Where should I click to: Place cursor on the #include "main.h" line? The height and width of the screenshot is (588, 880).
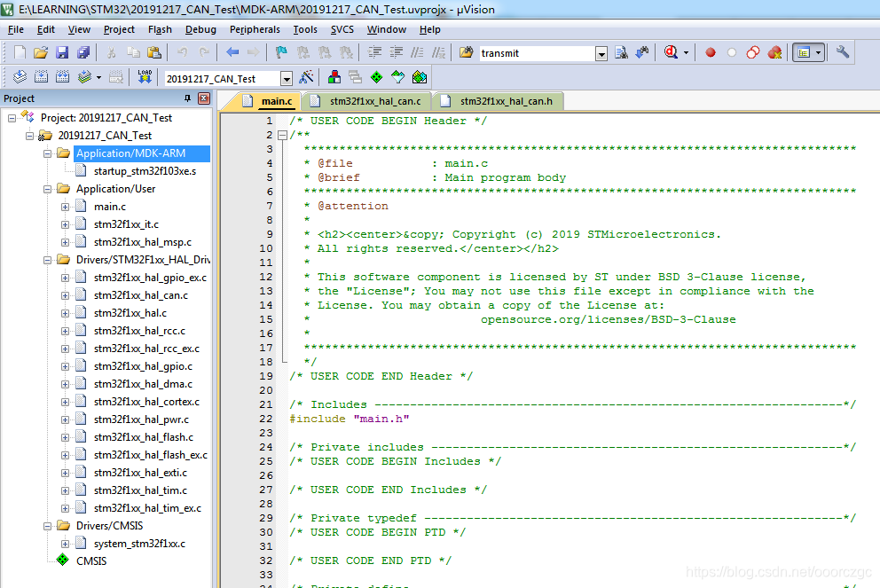tap(350, 419)
